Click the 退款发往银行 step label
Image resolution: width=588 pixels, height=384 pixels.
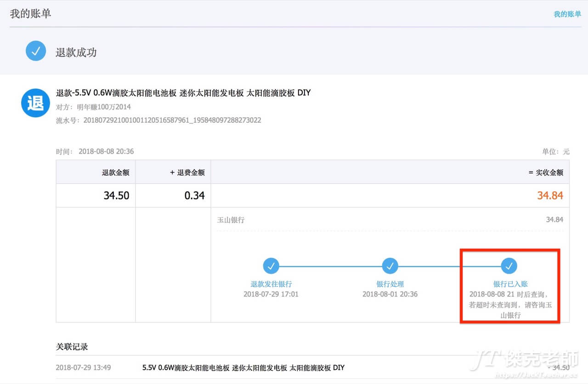[x=271, y=284]
